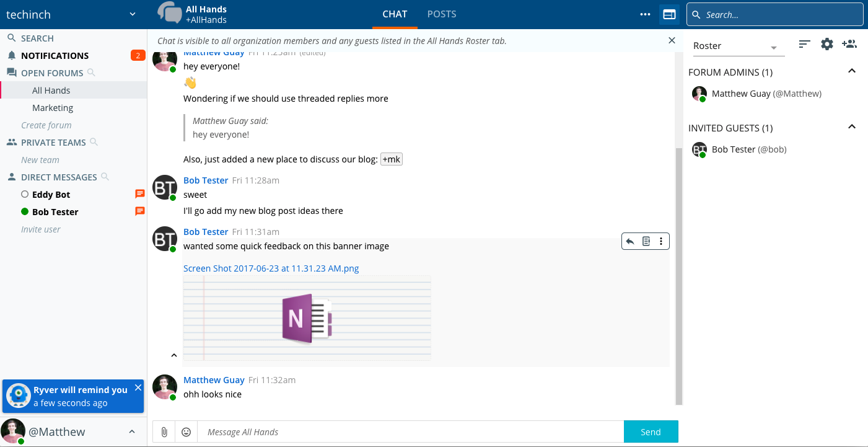The image size is (868, 447).
Task: Open the Roster dropdown selector
Action: pyautogui.click(x=736, y=46)
